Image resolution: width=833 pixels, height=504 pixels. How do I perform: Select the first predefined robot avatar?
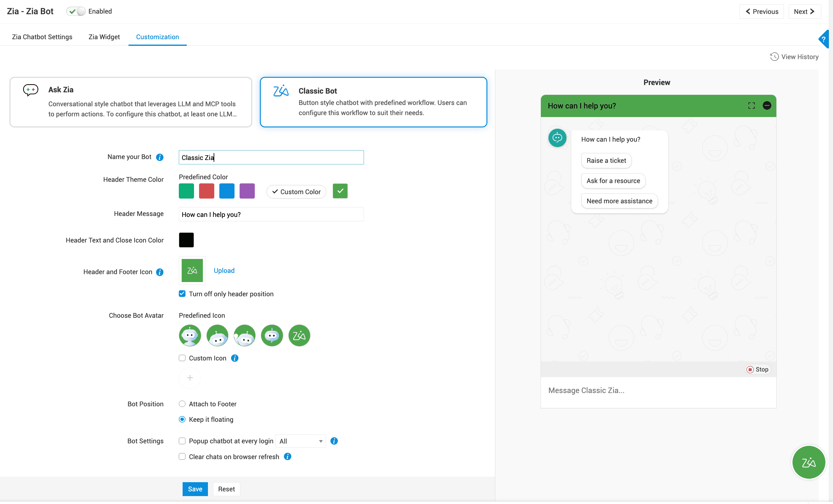(x=190, y=335)
